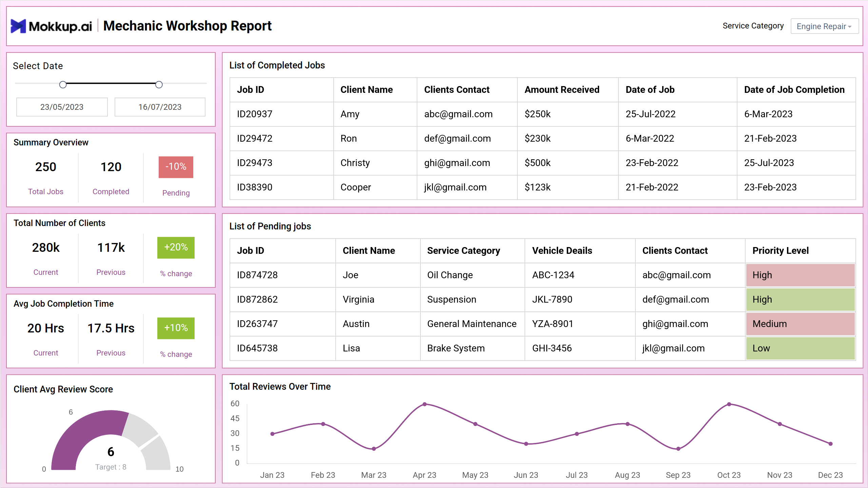Select the 250 Total Jobs value
Screen dimensions: 868x488
pos(46,167)
